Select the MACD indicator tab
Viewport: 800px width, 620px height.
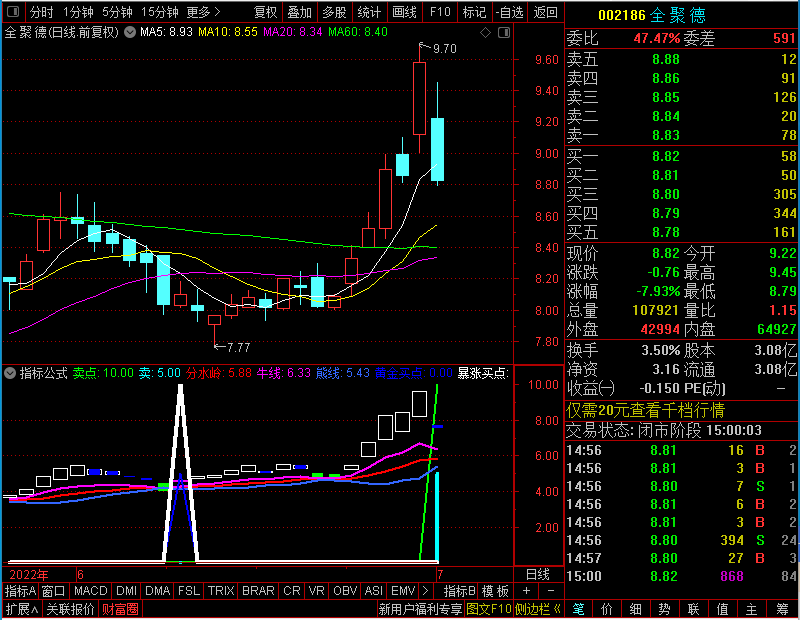click(90, 591)
